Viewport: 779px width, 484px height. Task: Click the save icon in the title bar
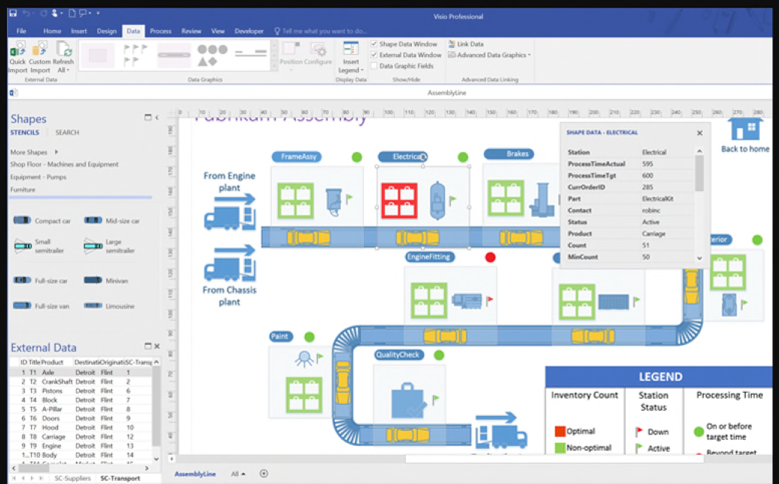click(x=13, y=13)
